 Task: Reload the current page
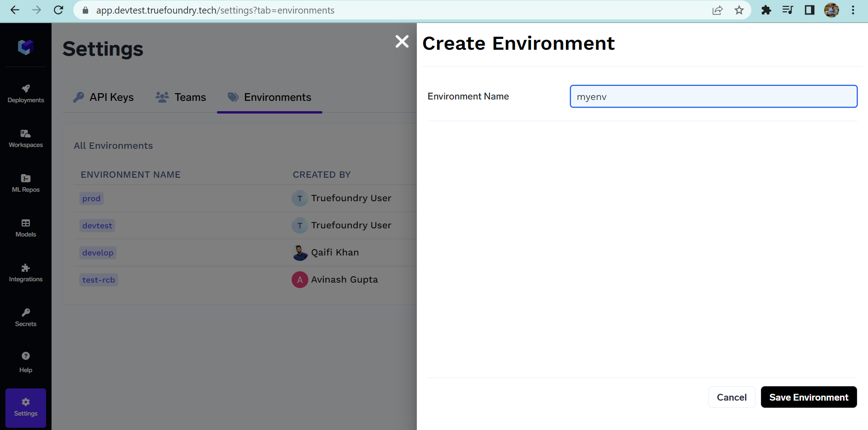point(58,10)
